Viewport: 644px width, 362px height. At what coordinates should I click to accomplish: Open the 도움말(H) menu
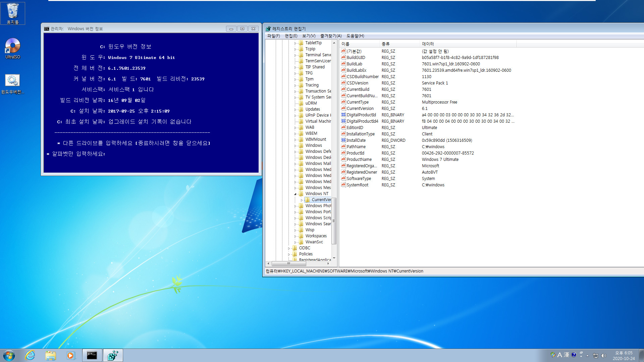355,36
